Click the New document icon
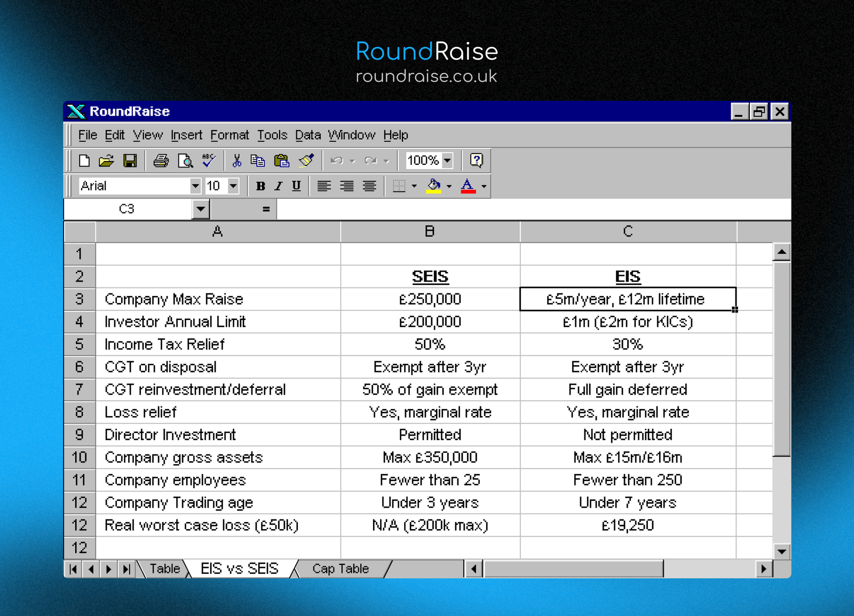 [x=84, y=161]
